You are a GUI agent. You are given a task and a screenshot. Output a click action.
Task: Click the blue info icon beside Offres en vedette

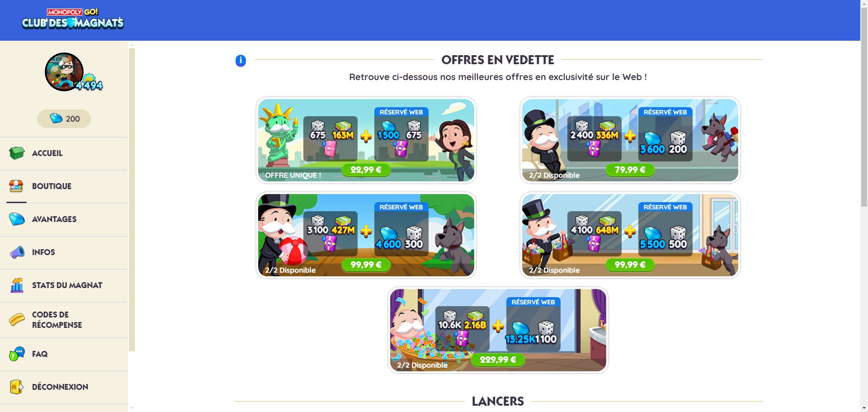click(x=241, y=60)
